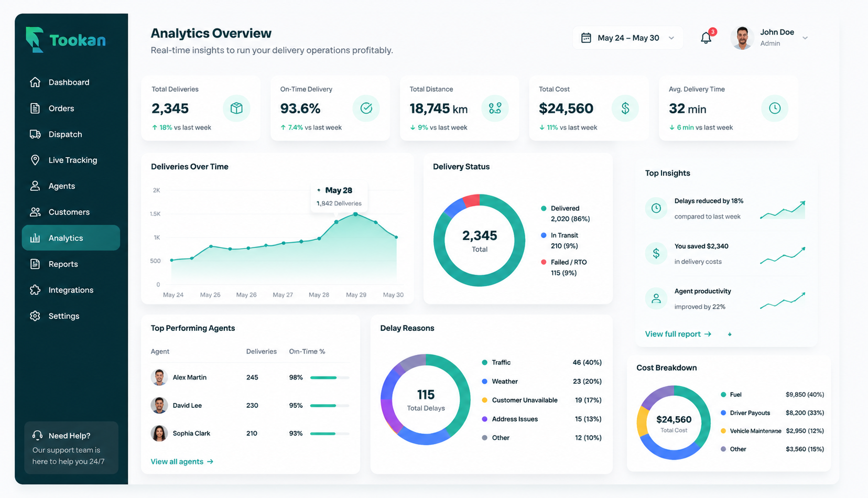Click the Traffic legend color dot
The height and width of the screenshot is (498, 868).
[485, 363]
